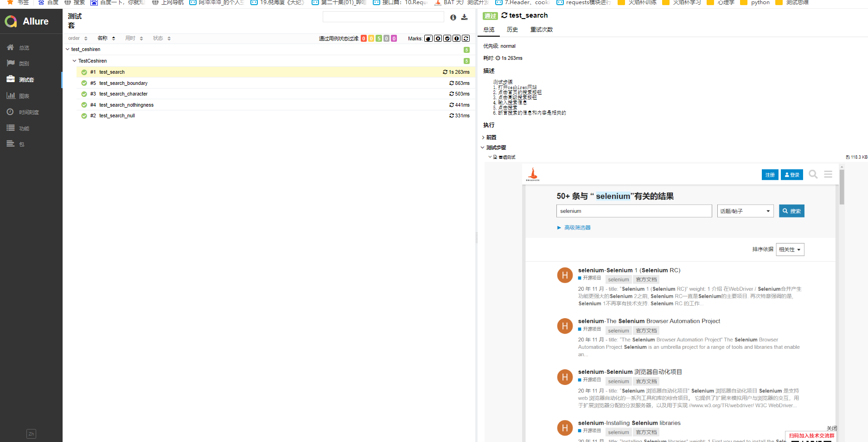Click the testerhome logo in the attachment screenshot
The height and width of the screenshot is (442, 868).
533,174
